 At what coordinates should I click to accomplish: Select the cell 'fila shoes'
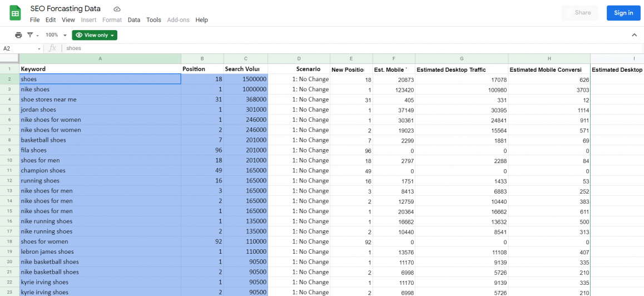100,150
